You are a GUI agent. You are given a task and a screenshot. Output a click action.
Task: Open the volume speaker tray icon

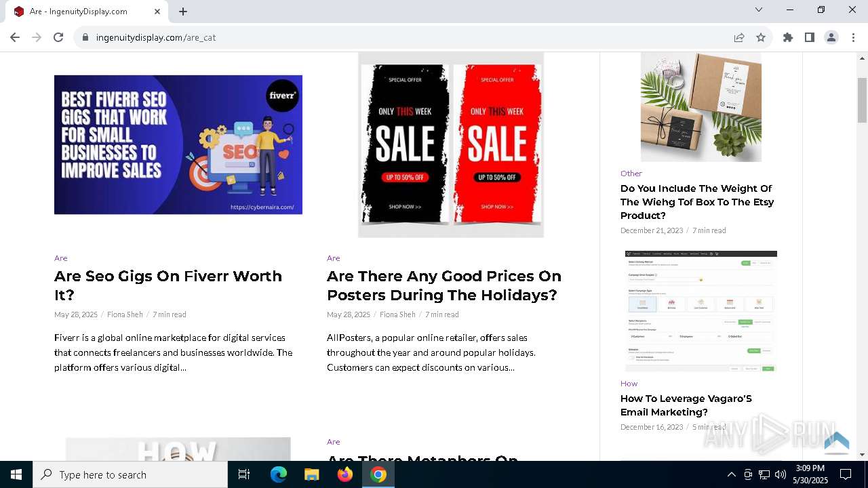click(781, 474)
